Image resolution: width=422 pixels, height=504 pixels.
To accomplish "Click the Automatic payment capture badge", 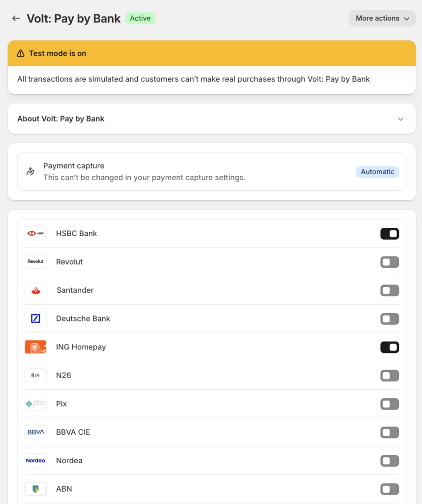I will point(377,172).
